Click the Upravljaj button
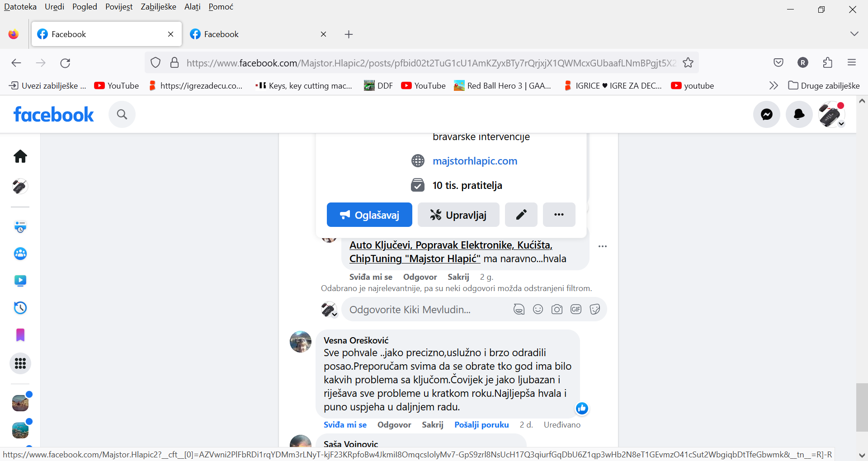The width and height of the screenshot is (868, 461). click(458, 215)
